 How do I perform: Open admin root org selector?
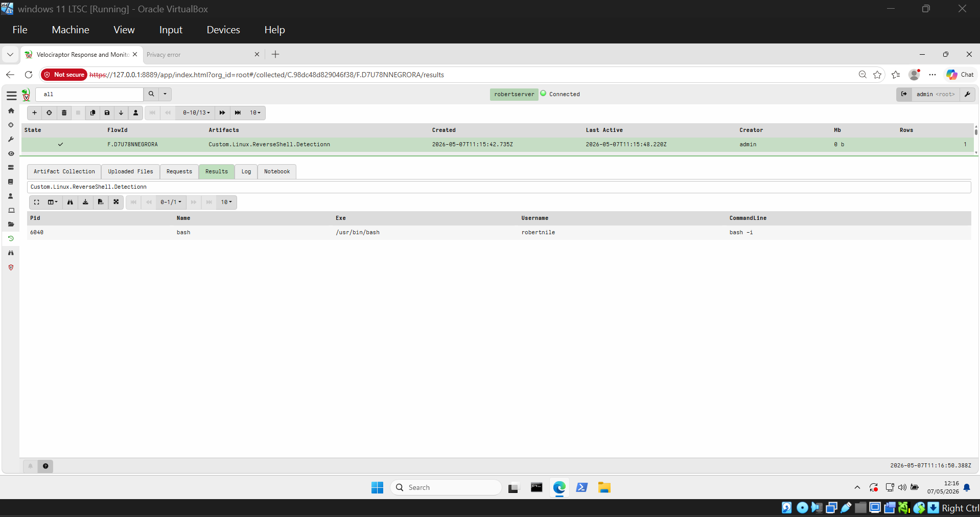(x=936, y=94)
